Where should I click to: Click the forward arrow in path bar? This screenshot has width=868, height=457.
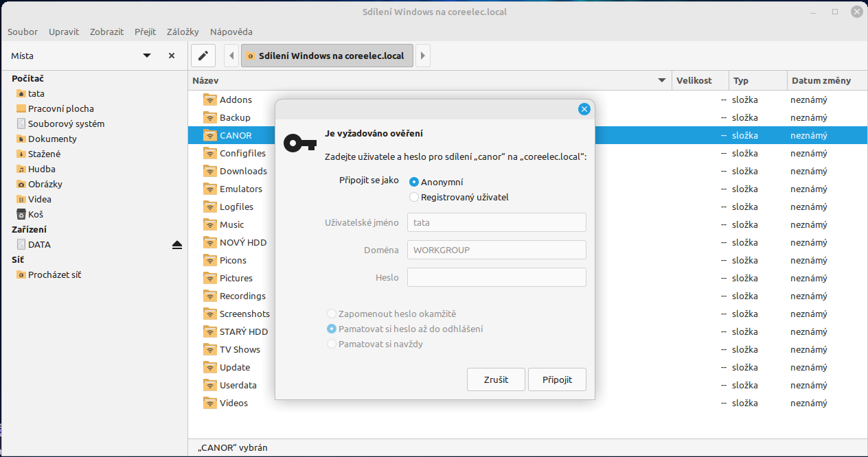pyautogui.click(x=423, y=56)
